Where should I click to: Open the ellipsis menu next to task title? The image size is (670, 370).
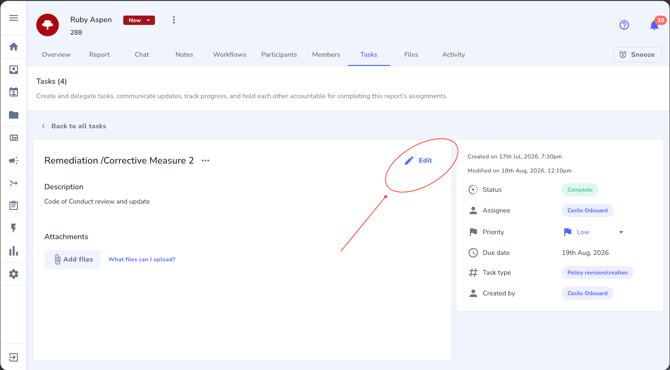click(206, 161)
